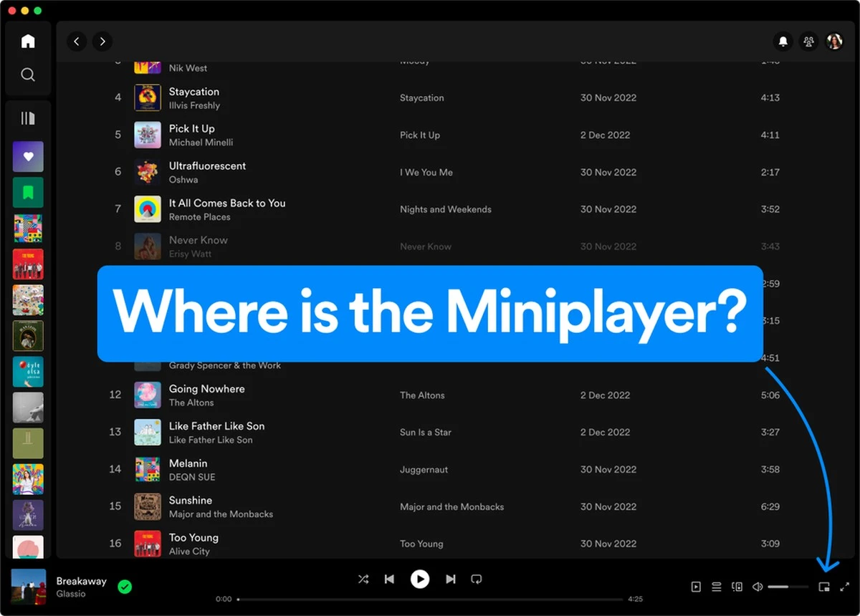860x616 pixels.
Task: Show friend activity panel
Action: point(808,41)
